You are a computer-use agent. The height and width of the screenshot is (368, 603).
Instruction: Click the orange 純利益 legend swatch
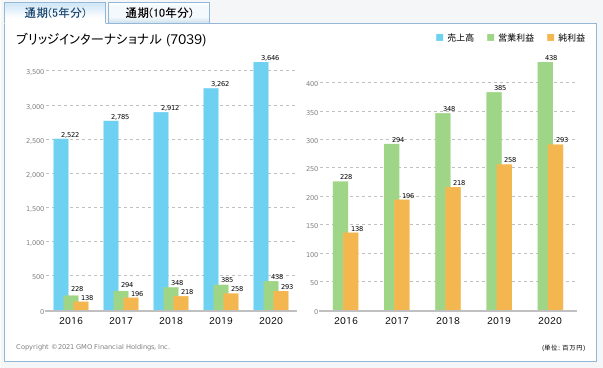[x=550, y=37]
